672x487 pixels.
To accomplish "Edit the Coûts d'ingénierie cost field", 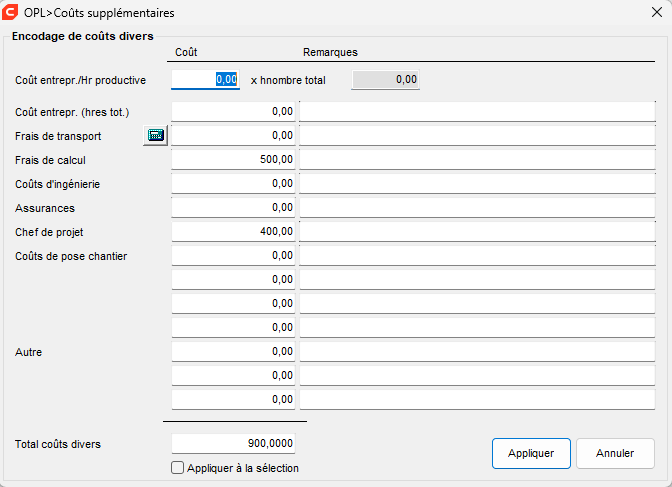I will click(x=234, y=183).
